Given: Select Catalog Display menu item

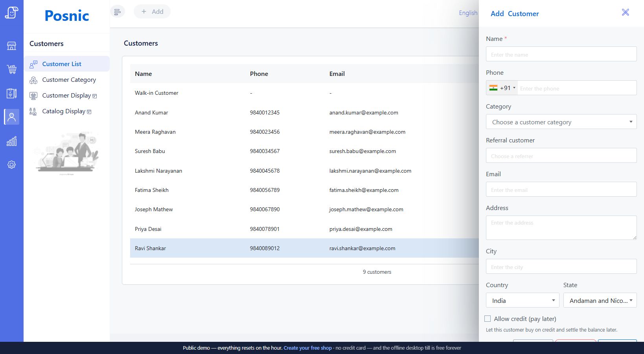Looking at the screenshot, I should 66,111.
